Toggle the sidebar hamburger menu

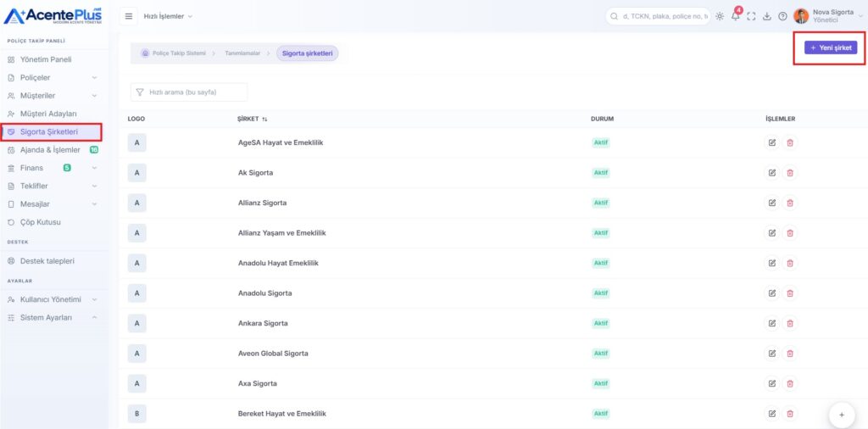[129, 16]
